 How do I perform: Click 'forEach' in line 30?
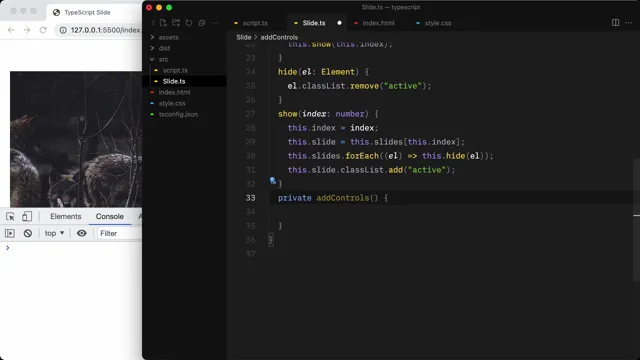pyautogui.click(x=362, y=156)
